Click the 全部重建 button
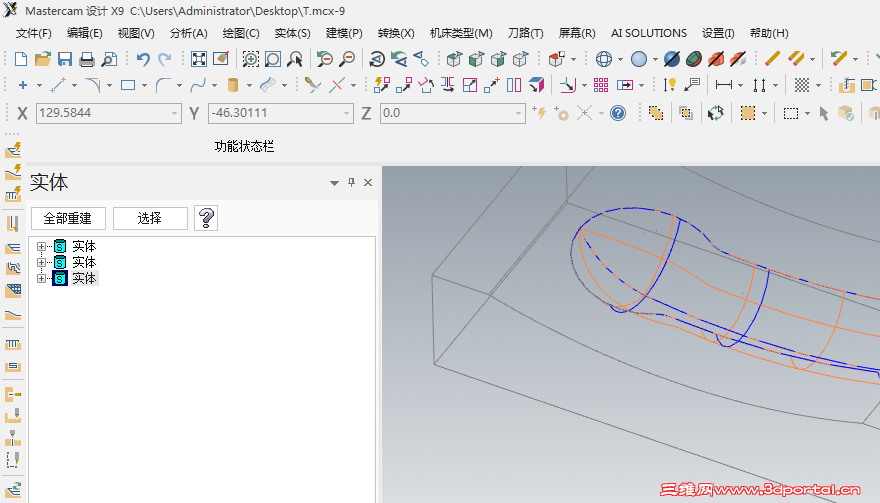This screenshot has height=503, width=880. pos(68,218)
